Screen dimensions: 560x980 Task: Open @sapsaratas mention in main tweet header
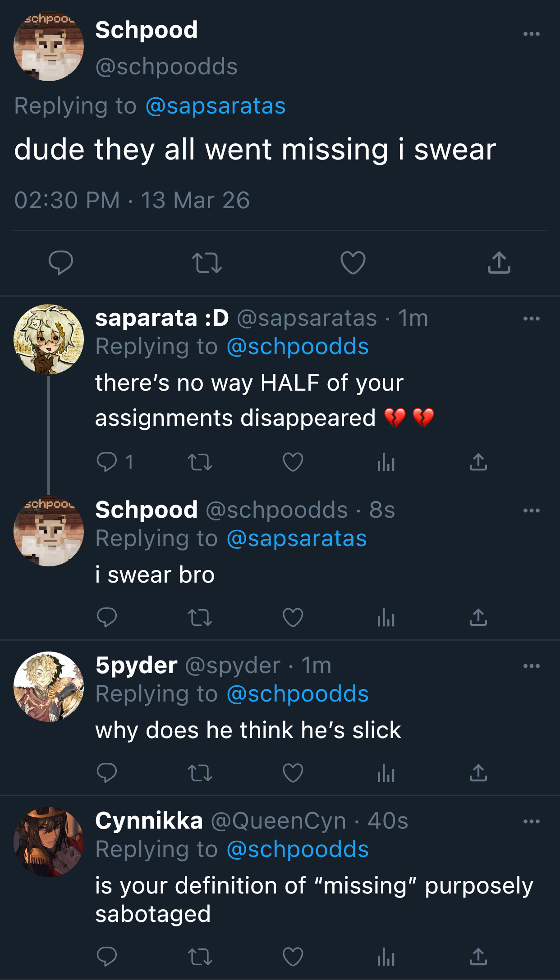click(216, 106)
